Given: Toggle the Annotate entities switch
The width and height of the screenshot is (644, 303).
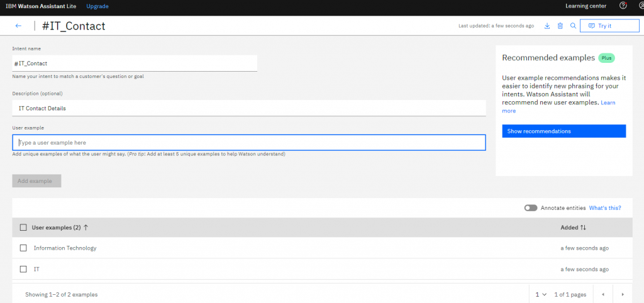Looking at the screenshot, I should point(531,208).
